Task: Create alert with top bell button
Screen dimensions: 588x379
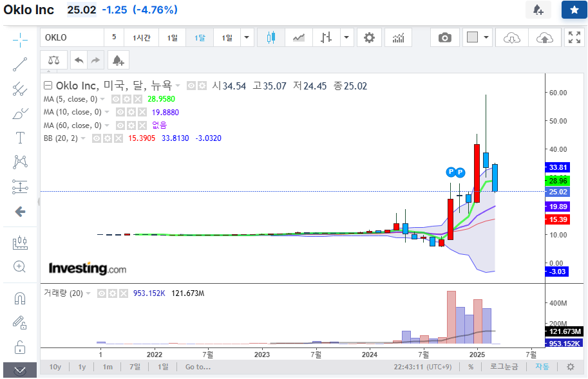Action: (538, 10)
